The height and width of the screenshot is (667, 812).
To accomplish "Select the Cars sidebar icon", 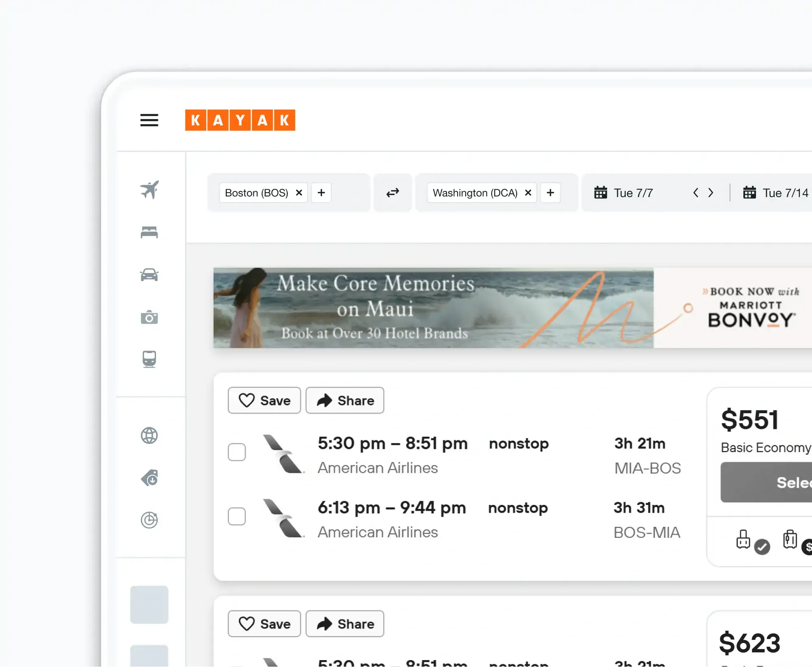I will (x=149, y=275).
